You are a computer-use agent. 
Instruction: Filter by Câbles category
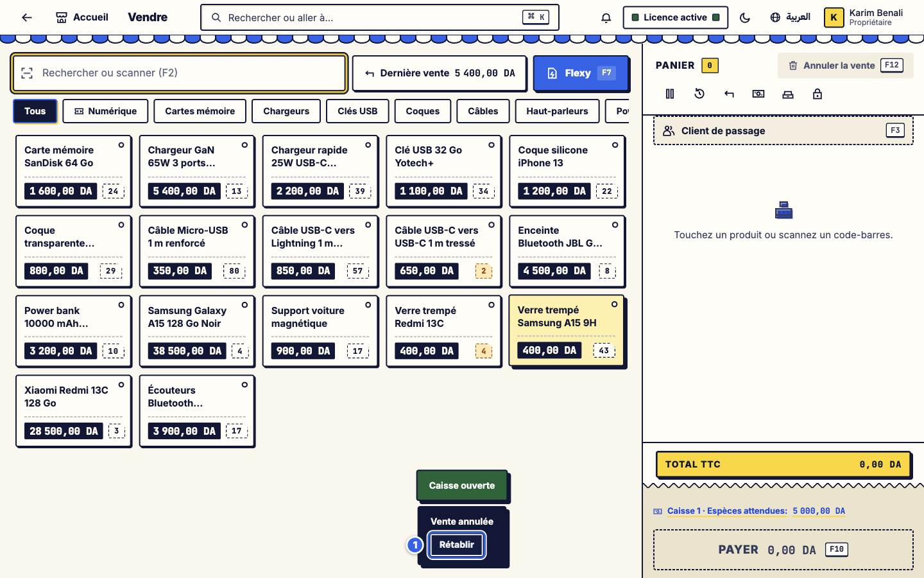[483, 111]
